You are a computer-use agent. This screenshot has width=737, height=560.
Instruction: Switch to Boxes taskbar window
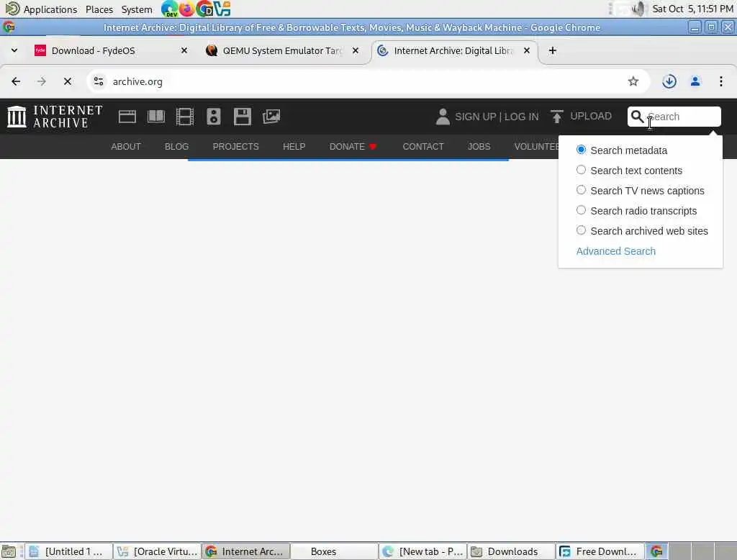click(334, 551)
